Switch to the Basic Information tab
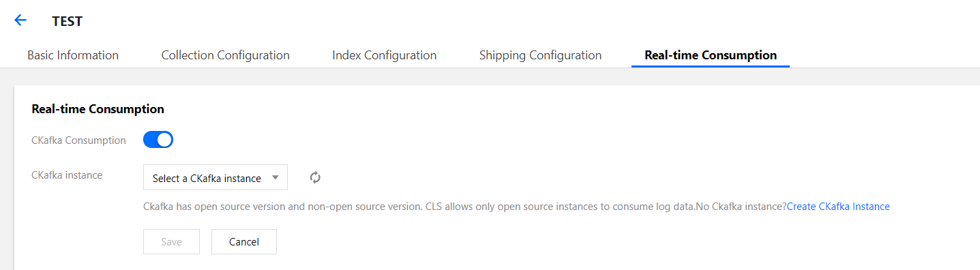This screenshot has height=270, width=980. [x=73, y=55]
